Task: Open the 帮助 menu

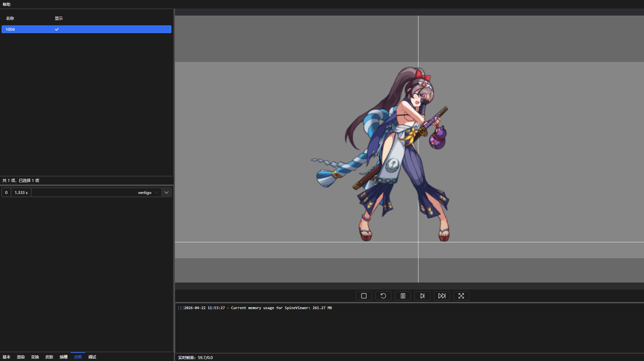Action: tap(6, 4)
